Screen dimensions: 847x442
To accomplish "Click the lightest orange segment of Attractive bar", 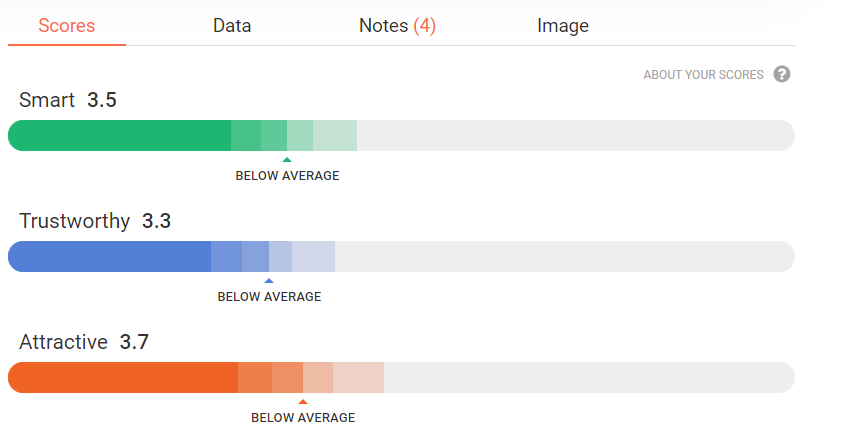I will coord(358,378).
